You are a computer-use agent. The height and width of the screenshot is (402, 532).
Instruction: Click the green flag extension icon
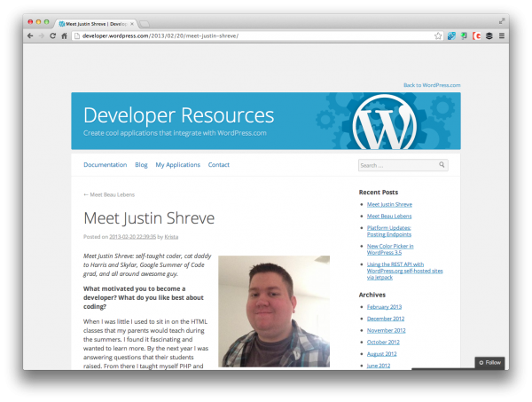pyautogui.click(x=464, y=35)
